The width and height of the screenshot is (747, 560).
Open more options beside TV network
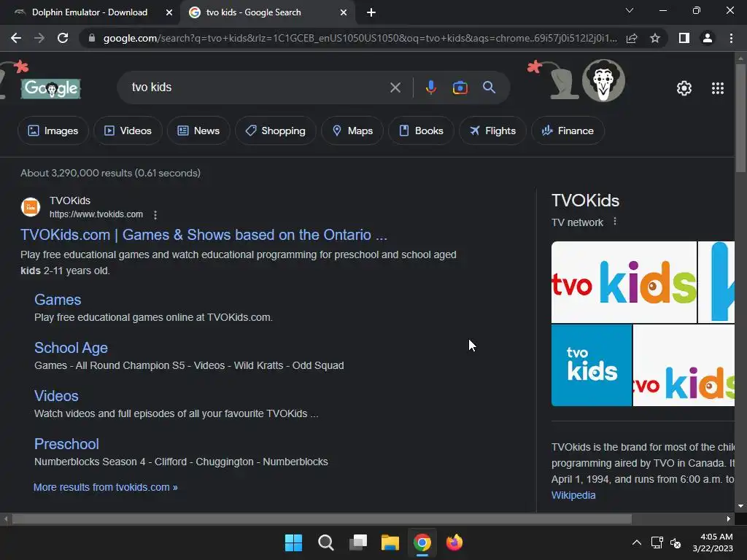coord(615,222)
